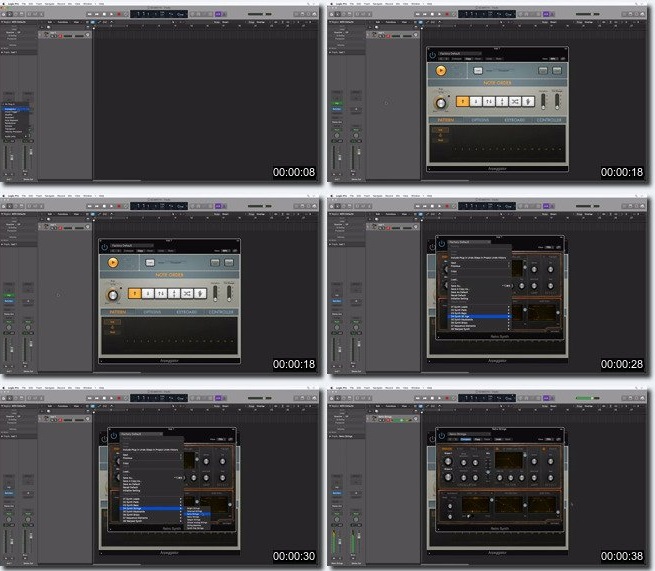Open the Library icon in the 00:00:08 frame
The width and height of the screenshot is (655, 571).
[3, 14]
